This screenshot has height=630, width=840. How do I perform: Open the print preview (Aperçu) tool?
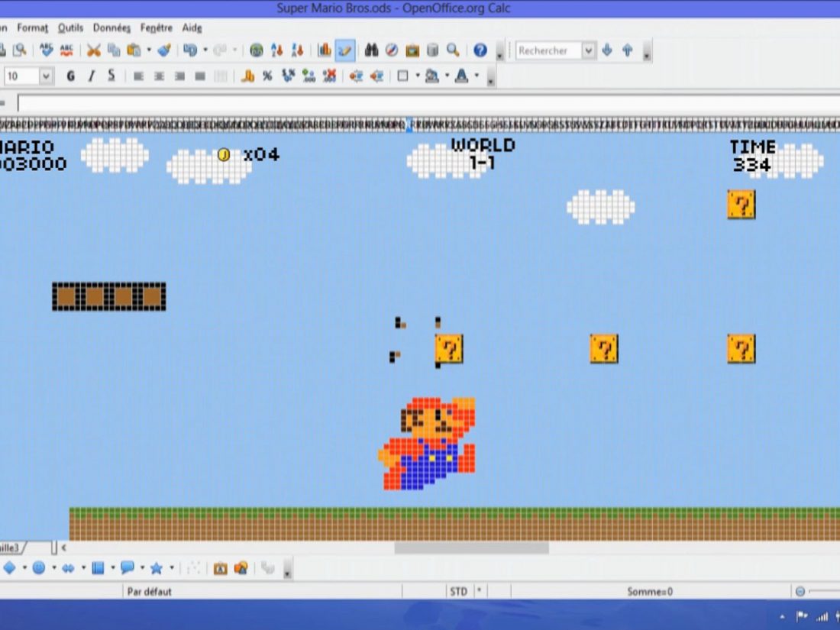20,50
